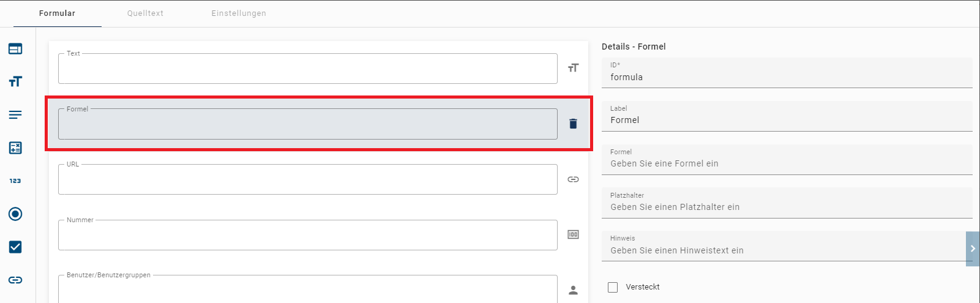The image size is (980, 303).
Task: Select the Formular tab
Action: pos(57,13)
